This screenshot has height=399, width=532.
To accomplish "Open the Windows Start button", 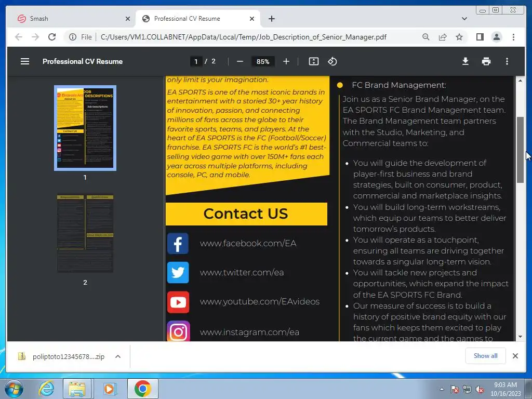I will pos(14,389).
